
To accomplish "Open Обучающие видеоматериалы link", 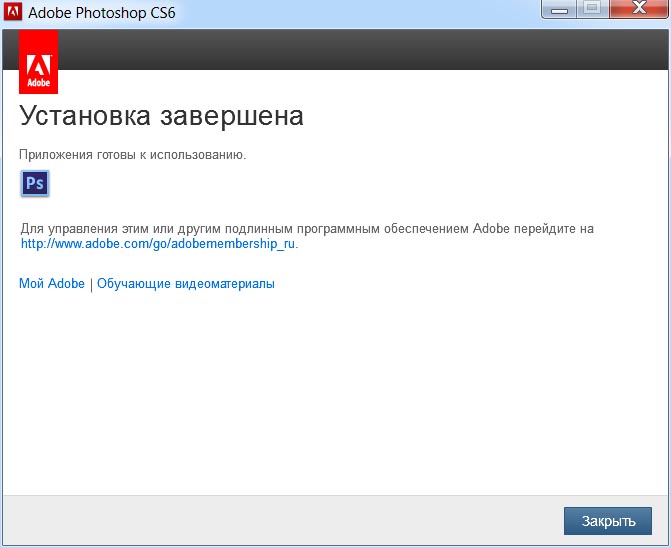I will [186, 284].
